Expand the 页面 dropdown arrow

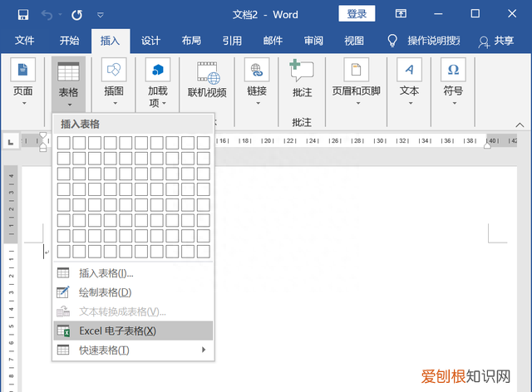[24, 103]
